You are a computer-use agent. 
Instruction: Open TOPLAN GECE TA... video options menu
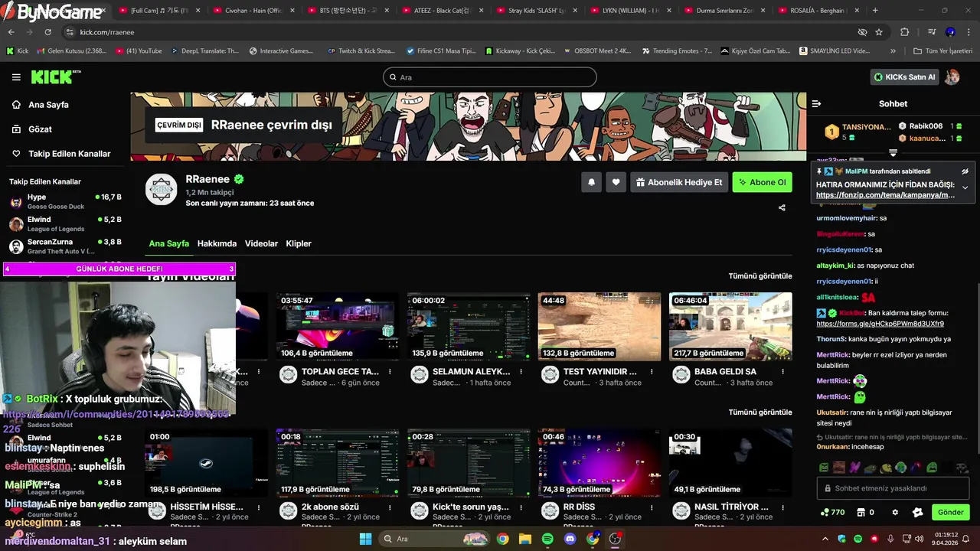click(390, 372)
